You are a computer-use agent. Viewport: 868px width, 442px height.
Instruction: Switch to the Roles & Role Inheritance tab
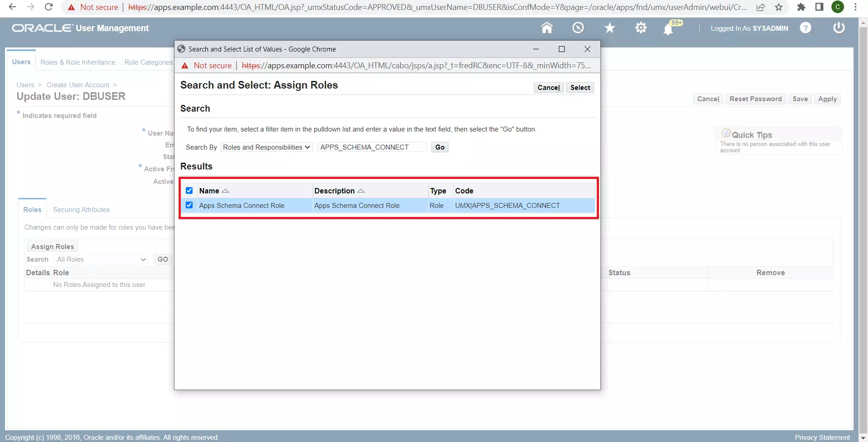(x=77, y=62)
